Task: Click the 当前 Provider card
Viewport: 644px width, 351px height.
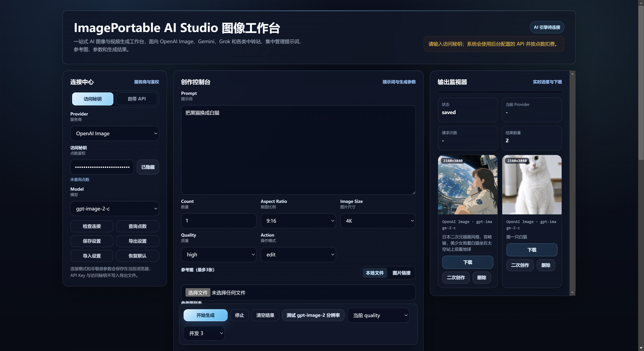Action: click(532, 110)
